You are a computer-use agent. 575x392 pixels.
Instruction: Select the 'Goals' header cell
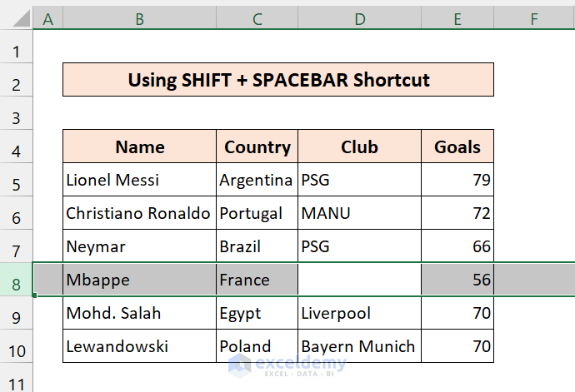coord(457,147)
